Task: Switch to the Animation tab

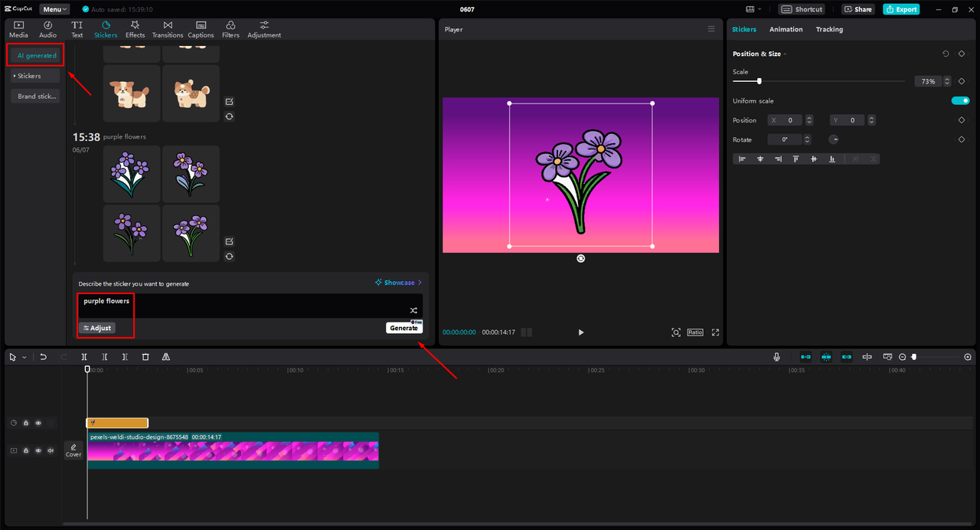Action: 786,29
